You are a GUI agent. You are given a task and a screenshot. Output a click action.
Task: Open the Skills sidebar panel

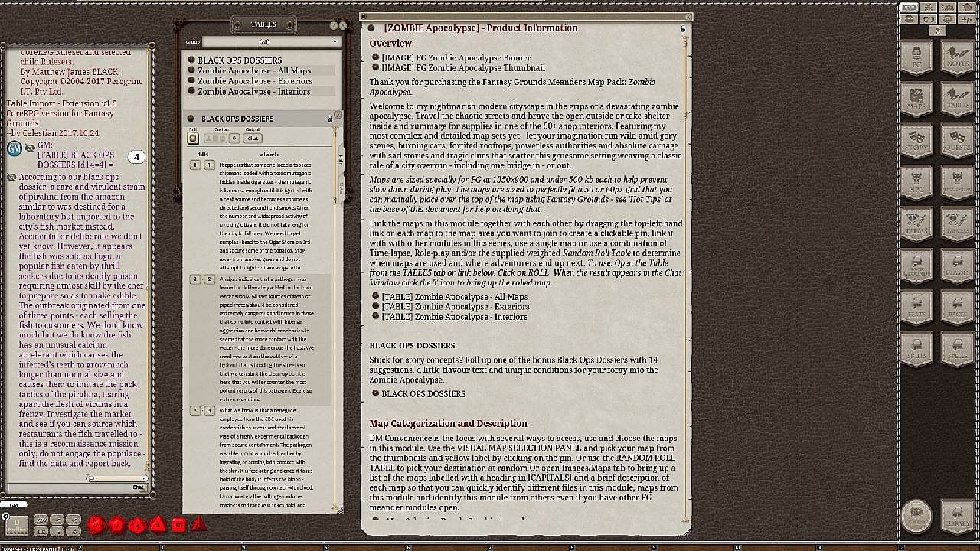(x=916, y=347)
